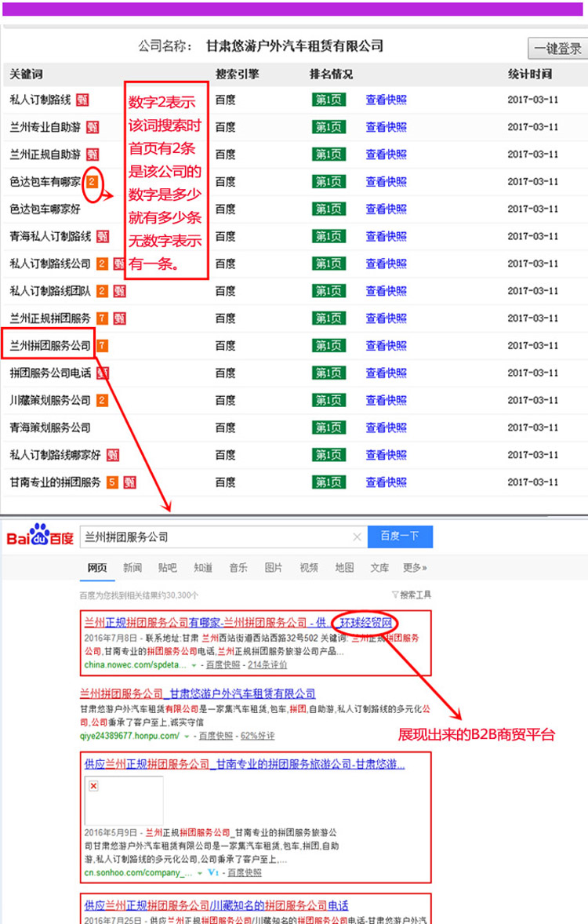Click red badge icon beside 青海私人订制路线

pyautogui.click(x=103, y=236)
